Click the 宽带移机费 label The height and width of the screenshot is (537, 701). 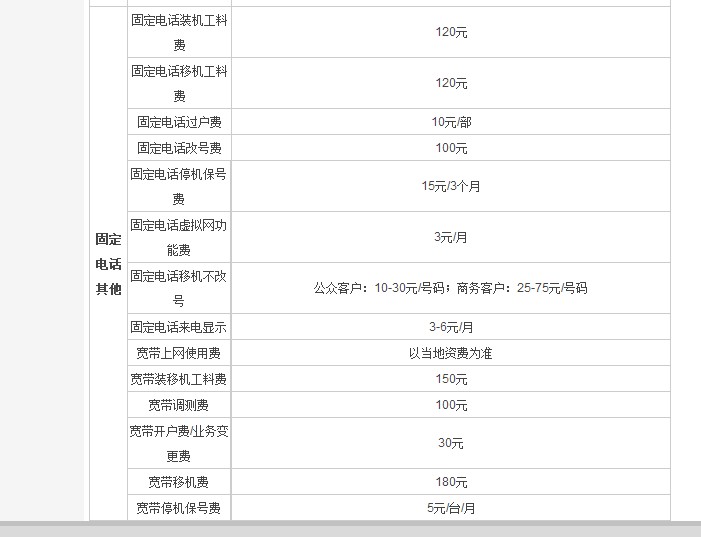pos(178,482)
